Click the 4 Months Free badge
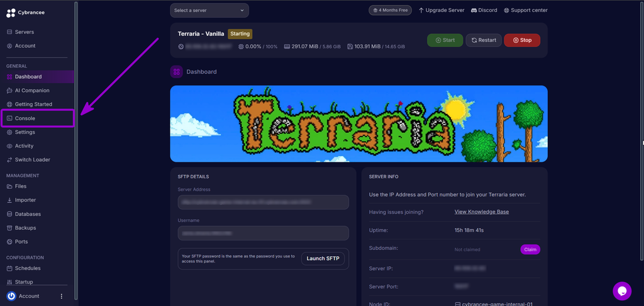Screen dimensions: 644x306 (390, 10)
